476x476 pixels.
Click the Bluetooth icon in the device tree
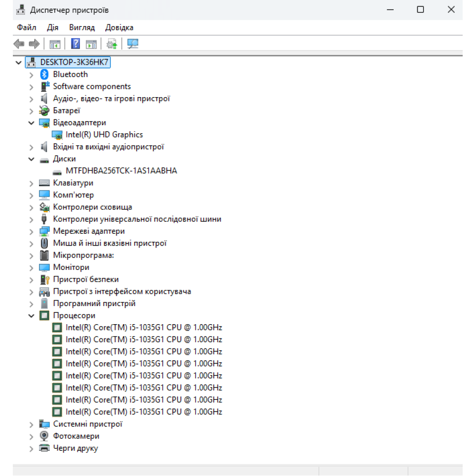(44, 74)
